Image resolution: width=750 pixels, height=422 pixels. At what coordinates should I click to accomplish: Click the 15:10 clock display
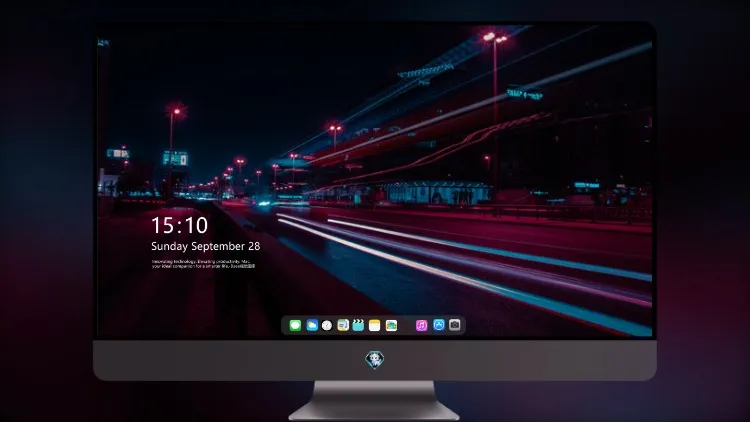tap(179, 225)
